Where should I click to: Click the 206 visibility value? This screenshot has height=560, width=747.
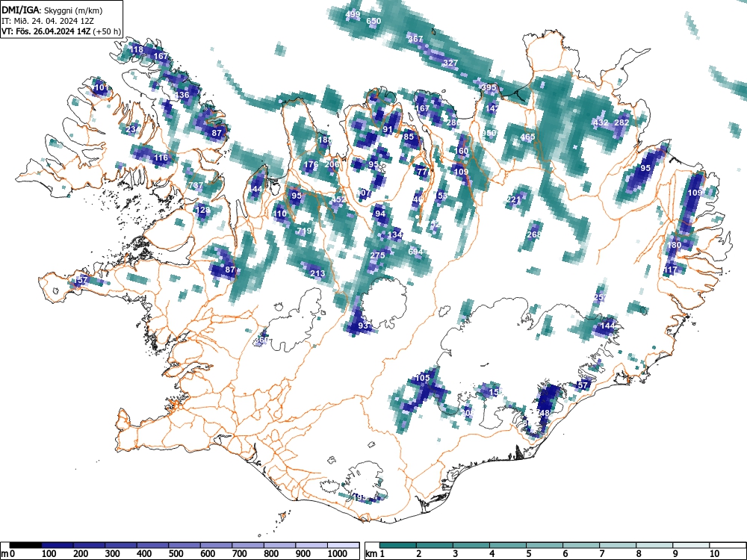pos(332,165)
